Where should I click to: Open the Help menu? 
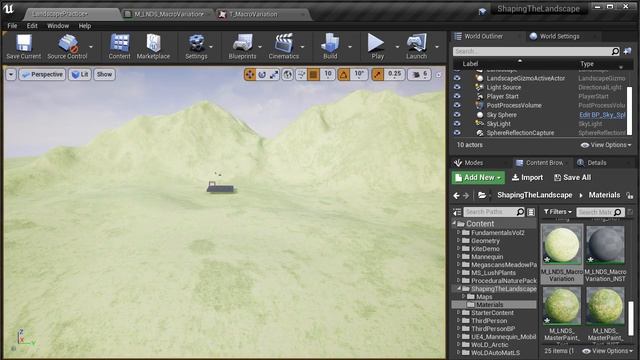pos(85,26)
